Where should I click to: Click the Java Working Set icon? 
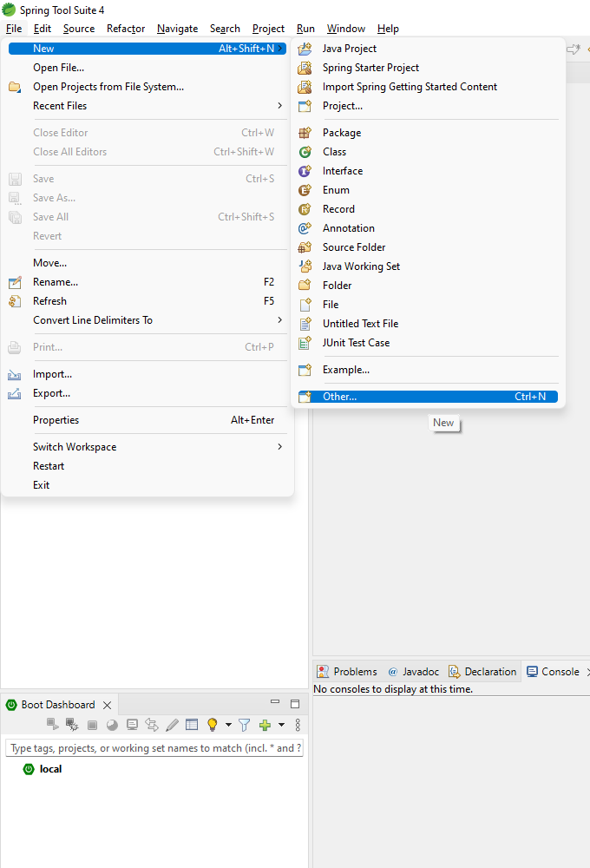coord(305,266)
